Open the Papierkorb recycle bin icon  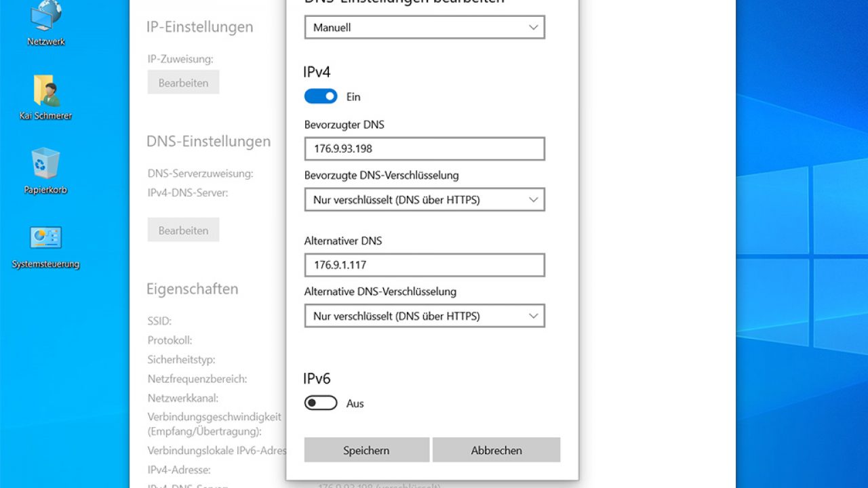click(46, 171)
